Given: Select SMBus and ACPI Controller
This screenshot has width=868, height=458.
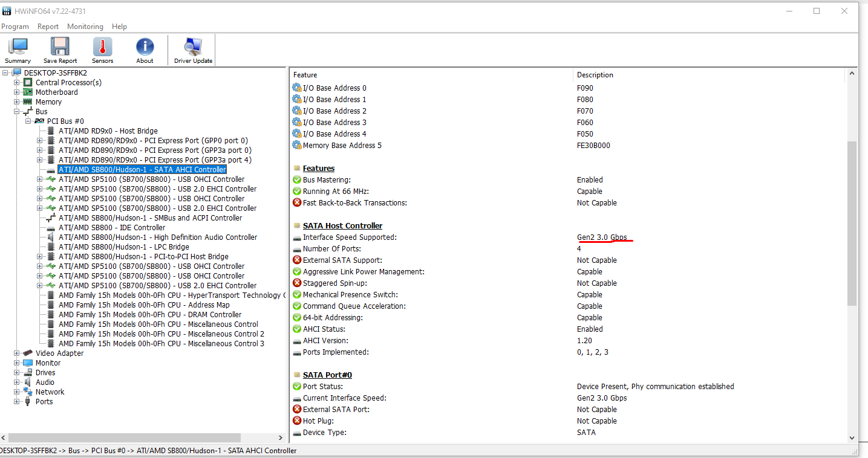Looking at the screenshot, I should point(150,218).
